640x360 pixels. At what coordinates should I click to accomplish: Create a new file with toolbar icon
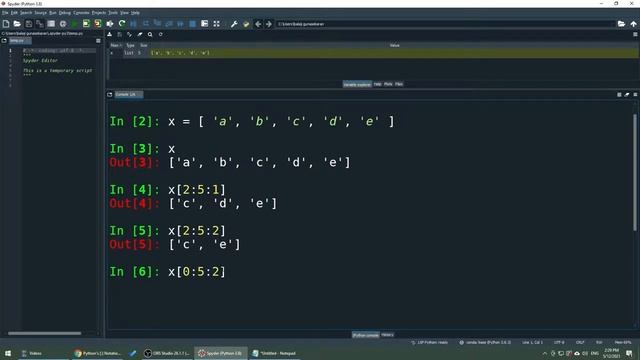coord(6,24)
